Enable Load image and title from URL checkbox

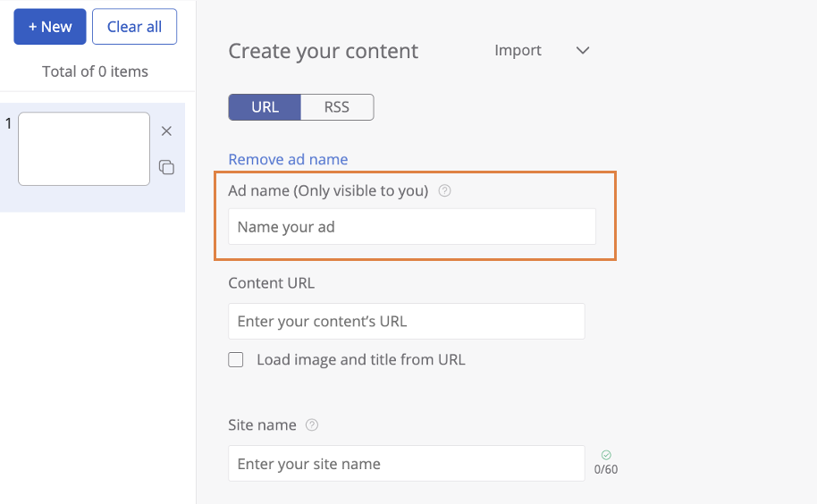click(x=236, y=360)
